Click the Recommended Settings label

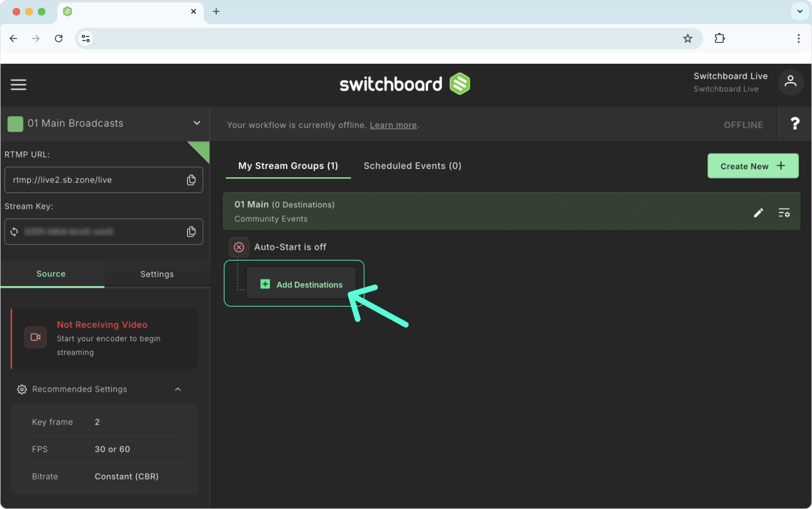[79, 389]
